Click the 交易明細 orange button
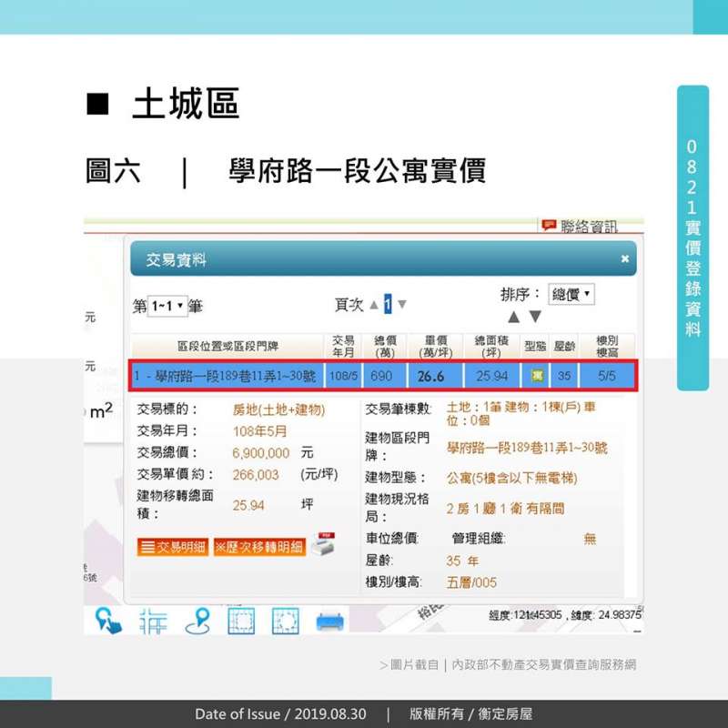 (x=173, y=547)
